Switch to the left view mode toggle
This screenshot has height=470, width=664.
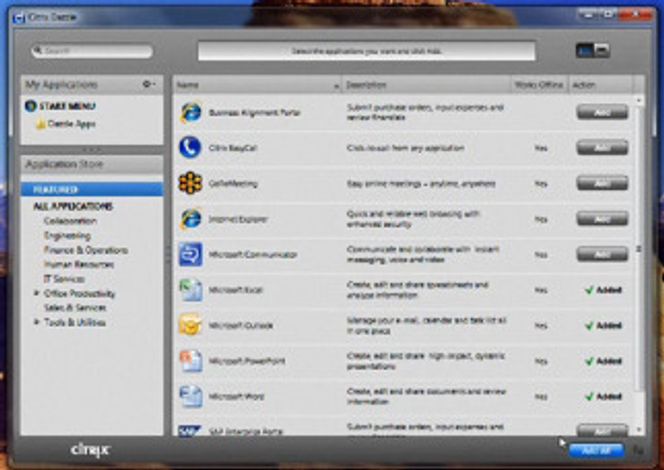point(584,50)
